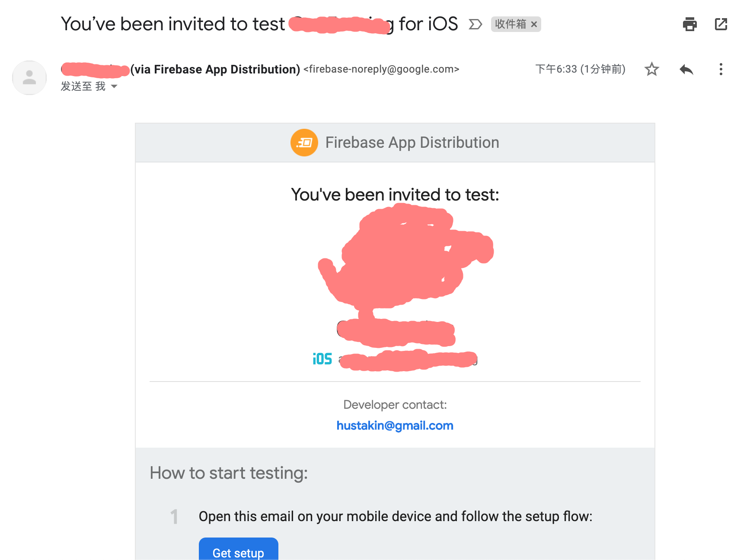Screen dimensions: 734x560
Task: Open the three-dot more options menu
Action: click(721, 69)
